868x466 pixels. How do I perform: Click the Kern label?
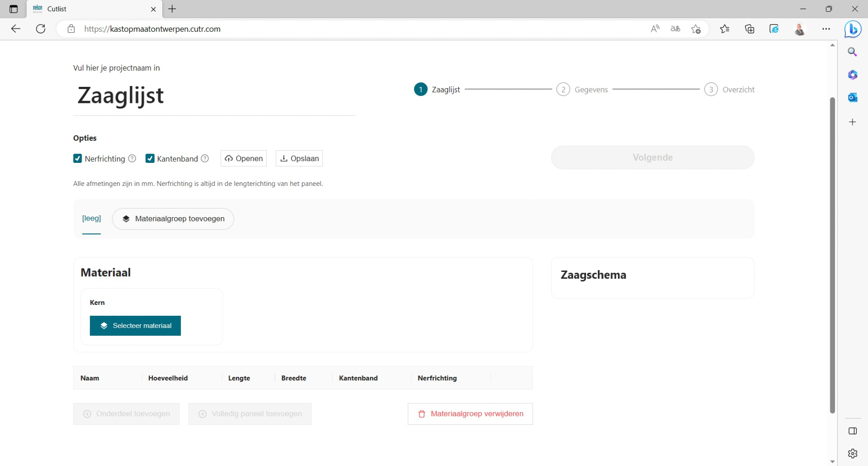97,303
